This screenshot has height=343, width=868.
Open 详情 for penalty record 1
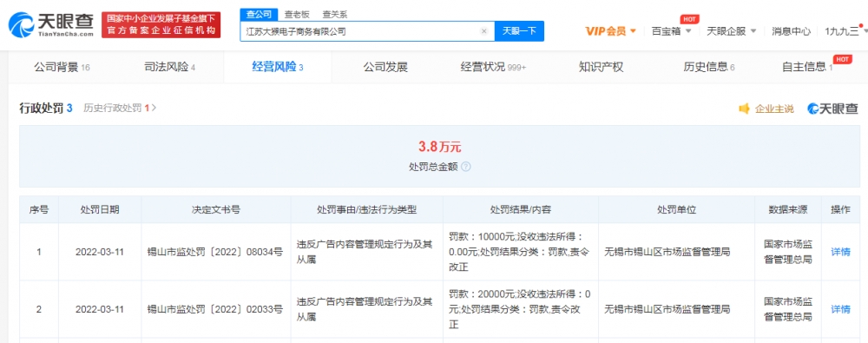(x=840, y=252)
